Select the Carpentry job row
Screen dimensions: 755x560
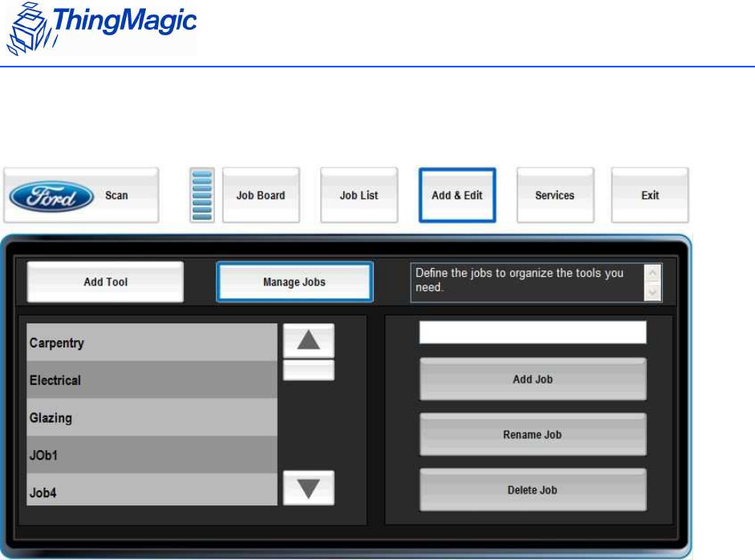click(x=152, y=343)
